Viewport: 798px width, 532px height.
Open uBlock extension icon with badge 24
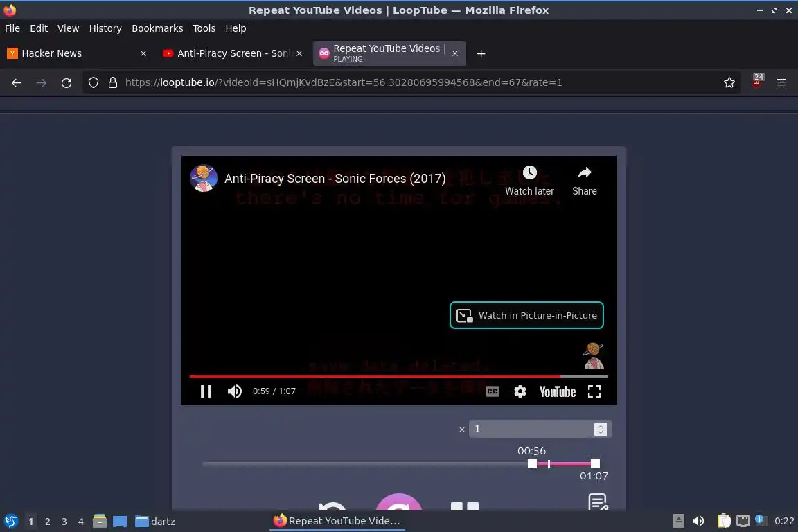[756, 82]
